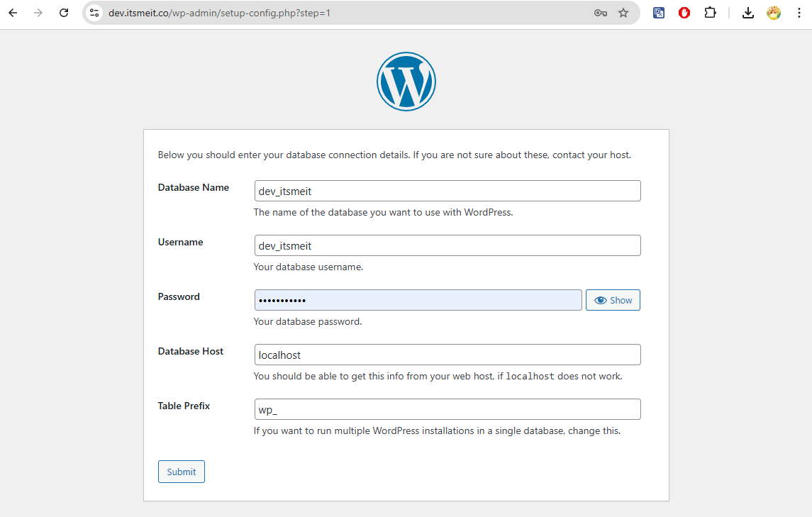Viewport: 812px width, 517px height.
Task: Edit the Table Prefix field
Action: tap(447, 409)
